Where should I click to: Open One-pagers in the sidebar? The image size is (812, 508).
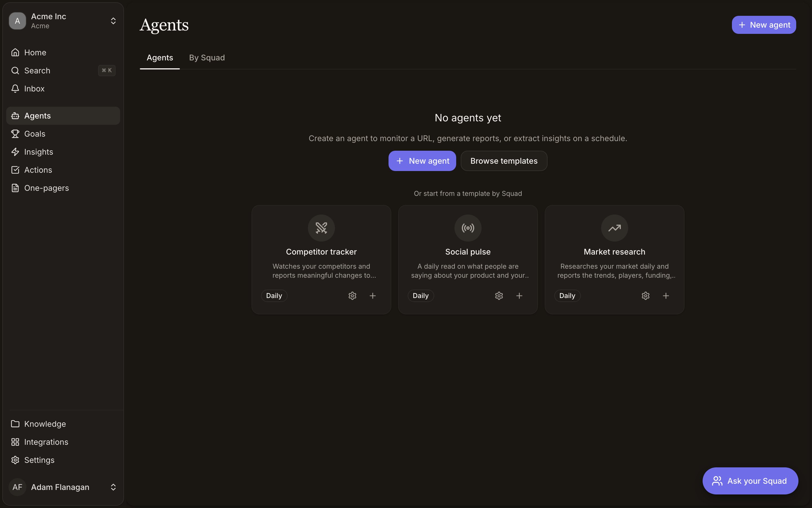63,188
